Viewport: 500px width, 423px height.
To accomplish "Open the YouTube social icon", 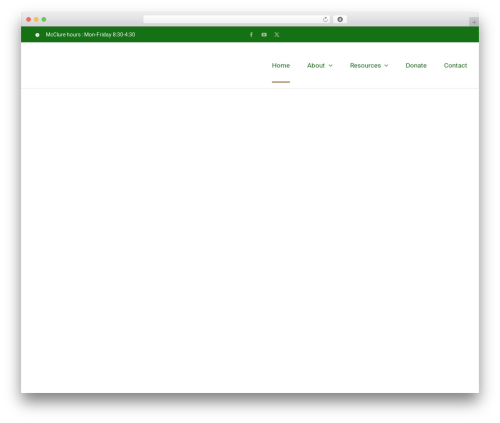I will (x=264, y=35).
